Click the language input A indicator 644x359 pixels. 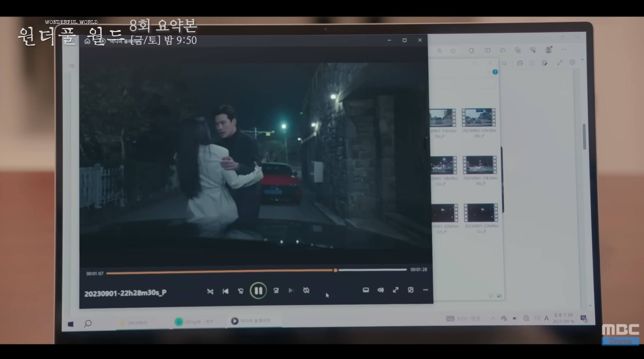click(x=546, y=319)
